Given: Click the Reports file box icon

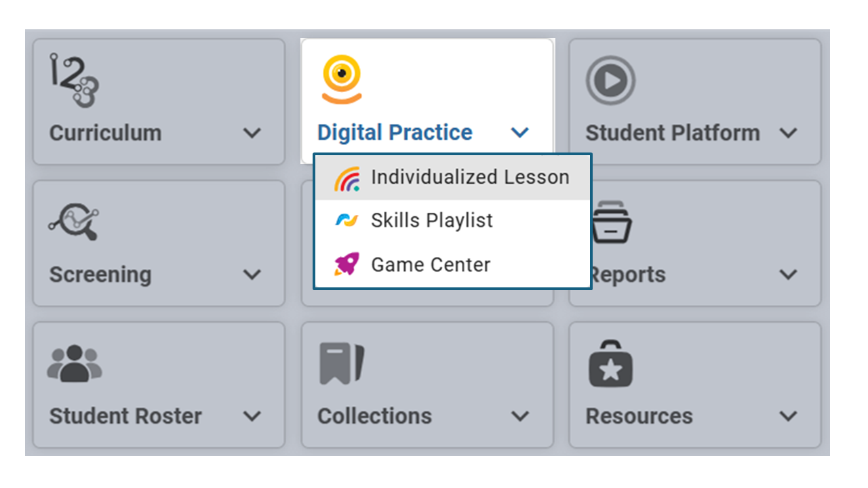Looking at the screenshot, I should click(612, 223).
